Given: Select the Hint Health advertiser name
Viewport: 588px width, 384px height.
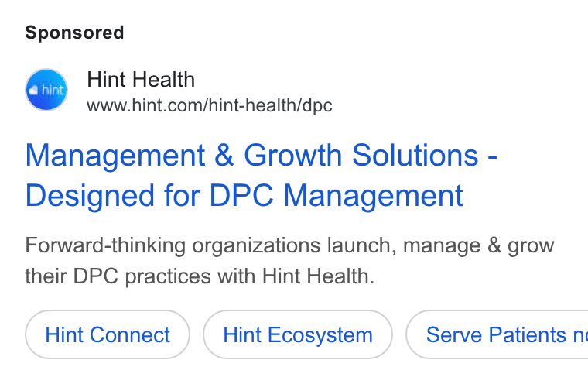Looking at the screenshot, I should click(141, 80).
